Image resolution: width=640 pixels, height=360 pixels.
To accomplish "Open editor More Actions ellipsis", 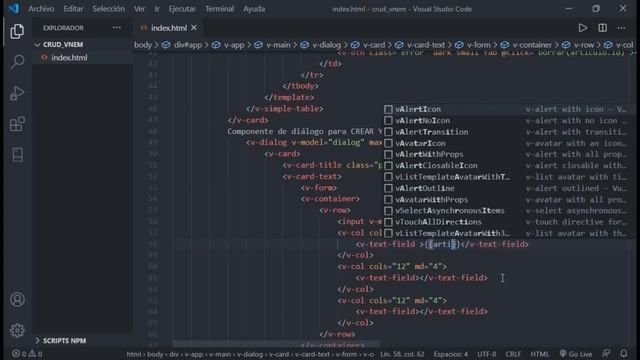I will (x=621, y=28).
